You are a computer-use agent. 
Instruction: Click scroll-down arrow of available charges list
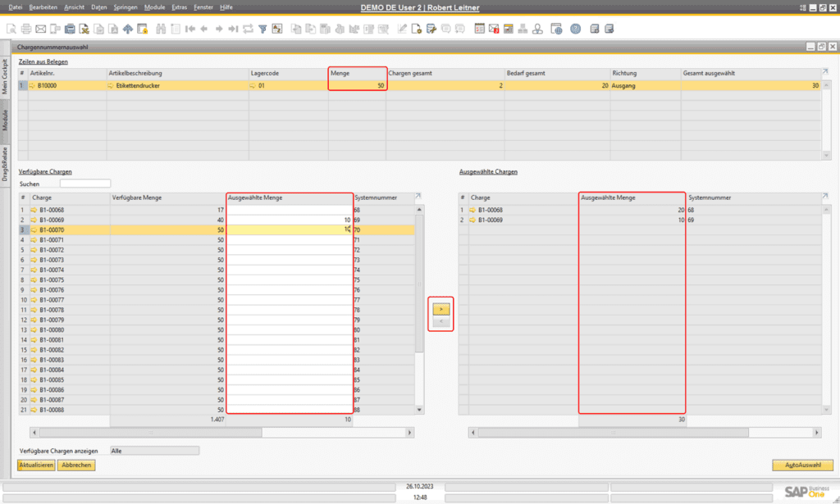419,410
